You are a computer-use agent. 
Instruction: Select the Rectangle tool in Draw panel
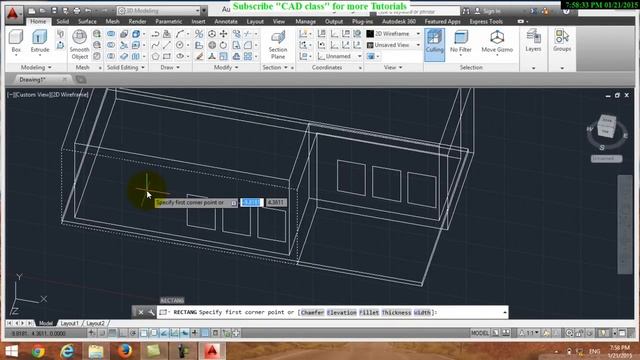tap(167, 56)
